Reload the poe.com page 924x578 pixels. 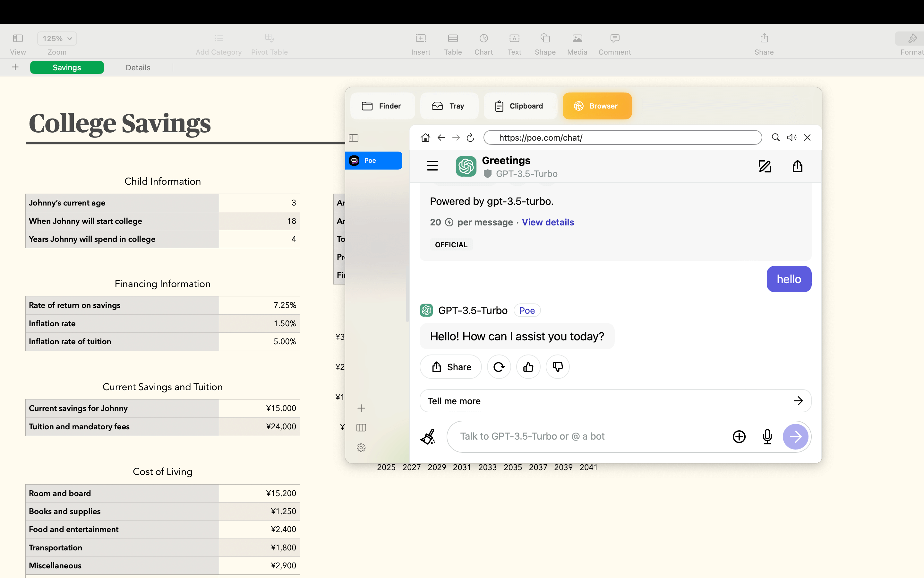[470, 138]
